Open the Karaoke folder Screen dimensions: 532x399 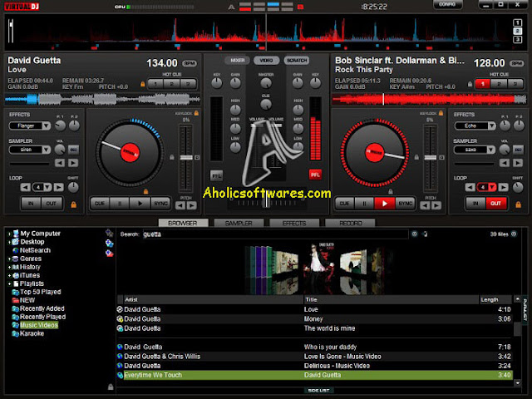[x=32, y=333]
